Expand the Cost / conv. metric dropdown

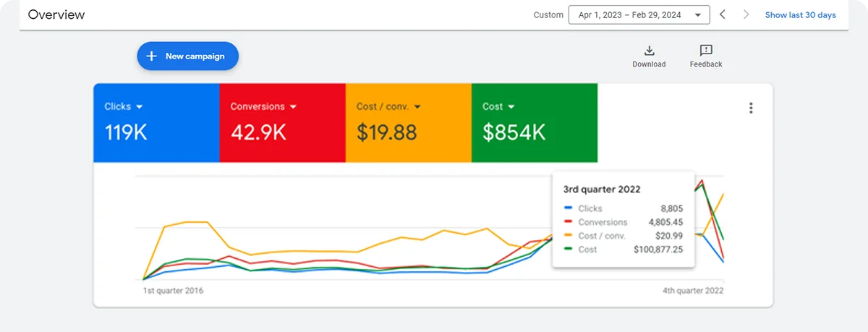tap(417, 107)
